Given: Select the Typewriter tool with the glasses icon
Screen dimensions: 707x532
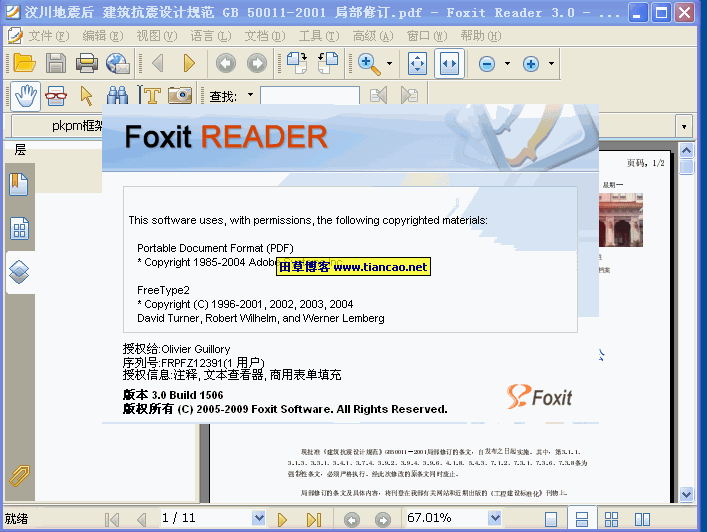Looking at the screenshot, I should click(55, 96).
